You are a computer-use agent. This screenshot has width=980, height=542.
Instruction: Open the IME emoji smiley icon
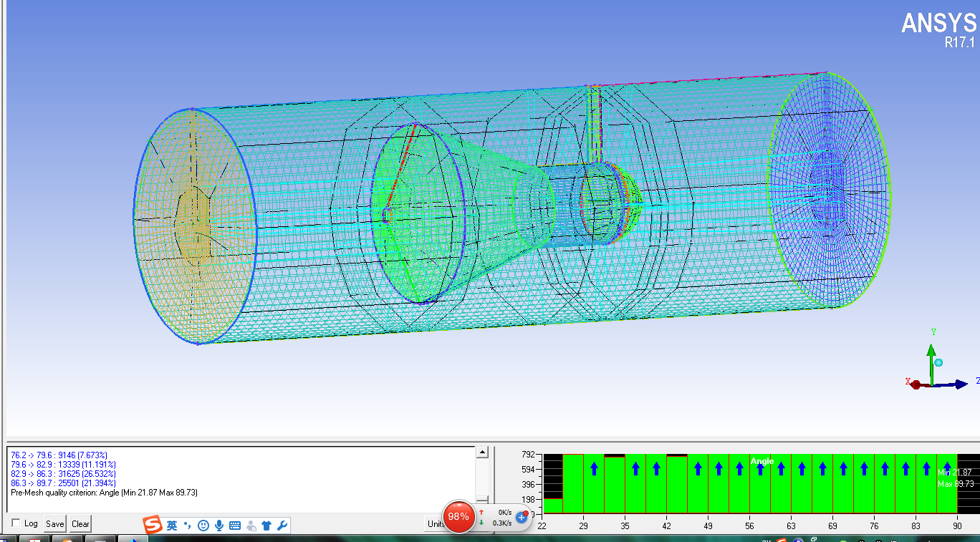(203, 526)
